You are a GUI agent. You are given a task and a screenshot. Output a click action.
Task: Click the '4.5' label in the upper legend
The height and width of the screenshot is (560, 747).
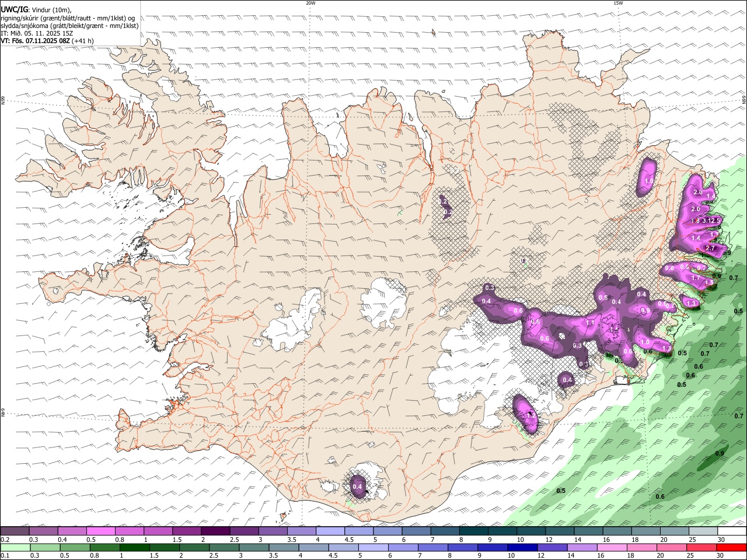(349, 540)
